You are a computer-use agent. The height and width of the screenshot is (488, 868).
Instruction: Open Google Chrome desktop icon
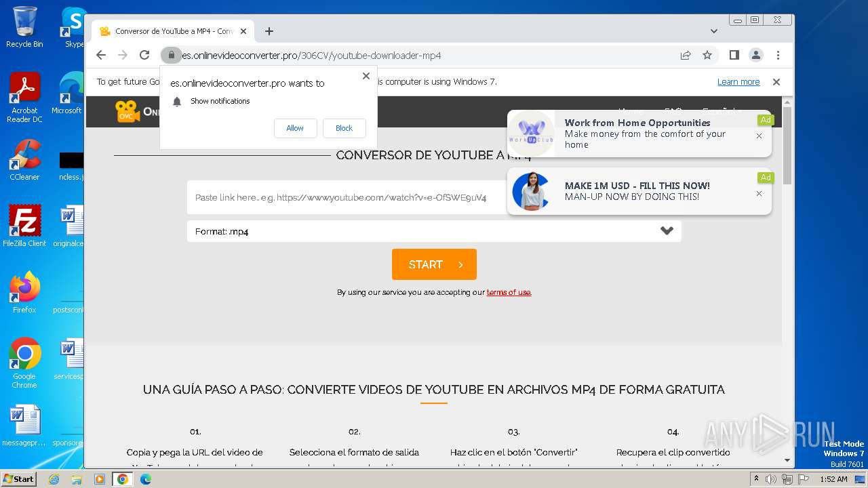[24, 363]
